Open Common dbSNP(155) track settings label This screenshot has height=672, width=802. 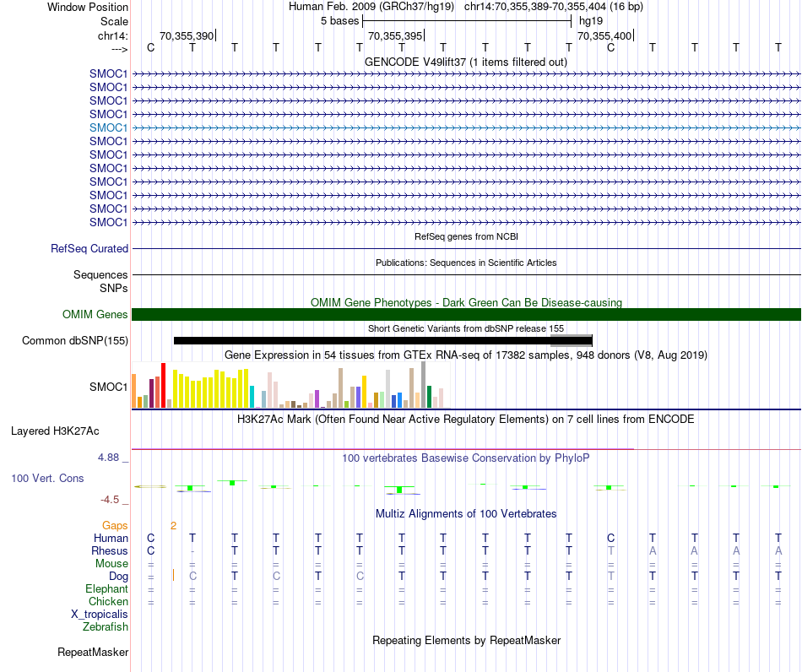(x=75, y=340)
